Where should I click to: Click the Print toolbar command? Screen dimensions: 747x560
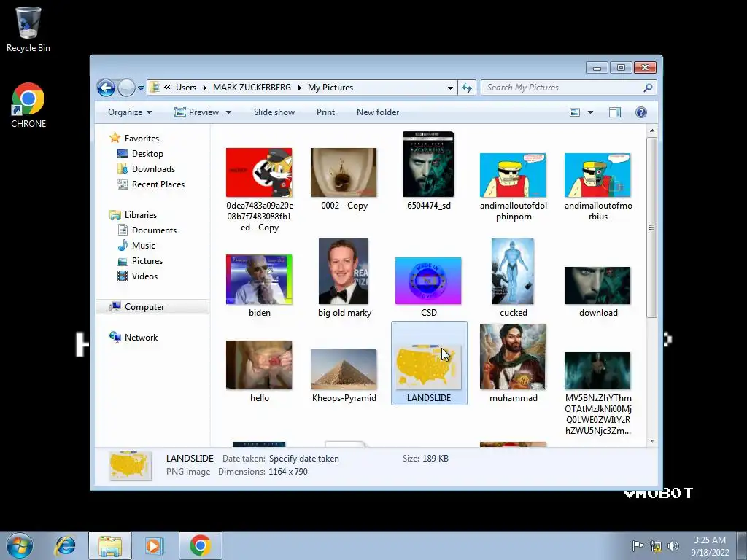tap(325, 112)
